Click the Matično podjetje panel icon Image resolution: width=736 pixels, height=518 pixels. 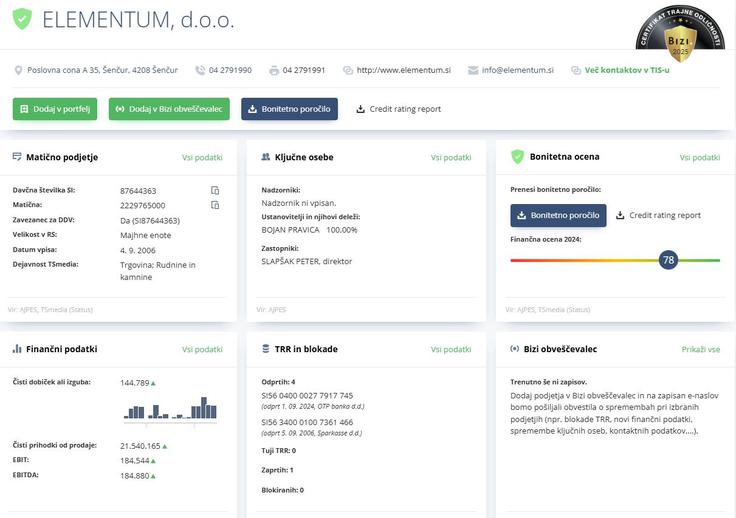coord(17,157)
